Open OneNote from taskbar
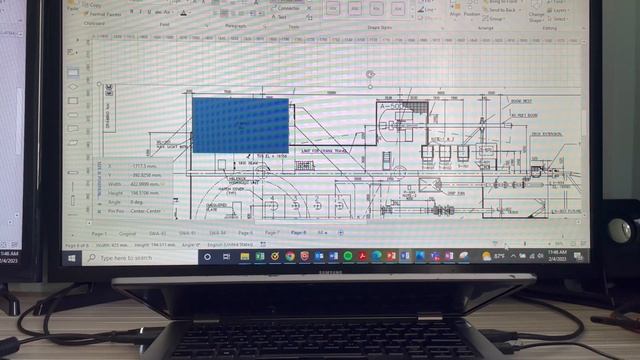 (x=449, y=256)
